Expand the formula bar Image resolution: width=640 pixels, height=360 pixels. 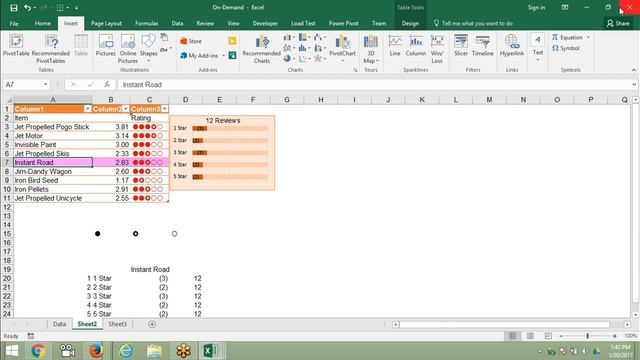point(634,84)
